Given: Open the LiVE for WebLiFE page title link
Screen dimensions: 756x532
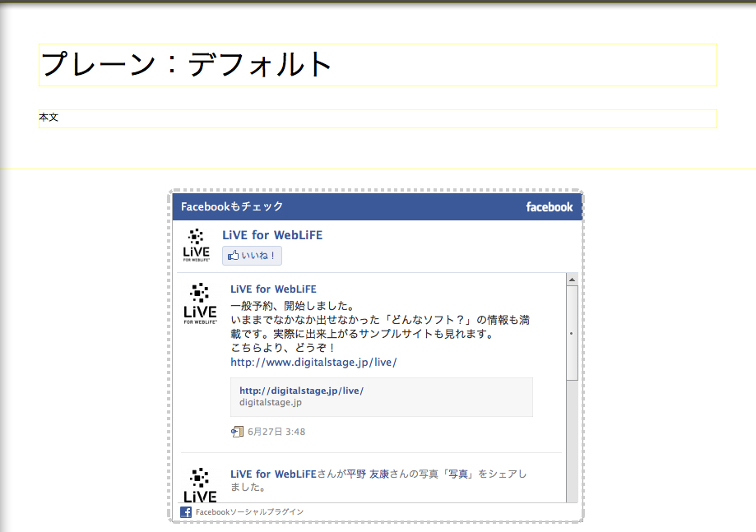Looking at the screenshot, I should tap(272, 235).
